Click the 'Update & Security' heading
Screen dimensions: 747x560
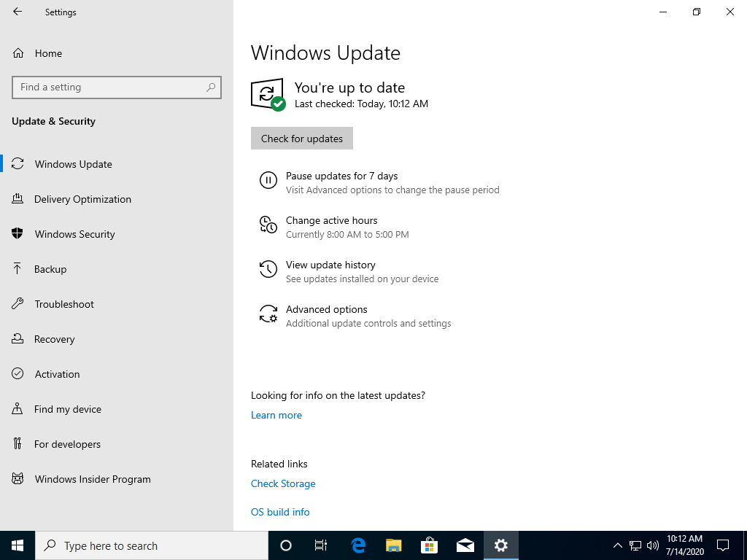[x=53, y=122]
